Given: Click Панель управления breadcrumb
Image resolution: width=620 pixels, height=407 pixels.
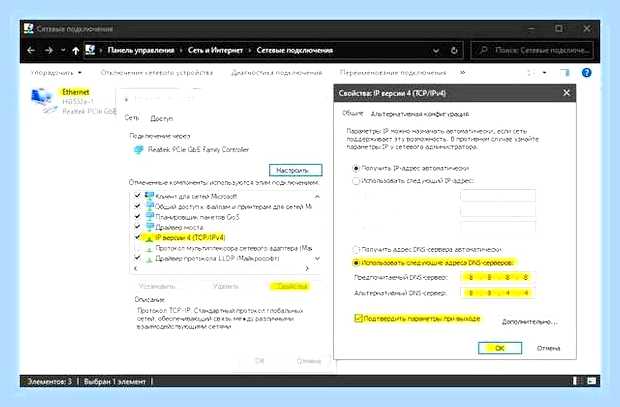Looking at the screenshot, I should [141, 50].
